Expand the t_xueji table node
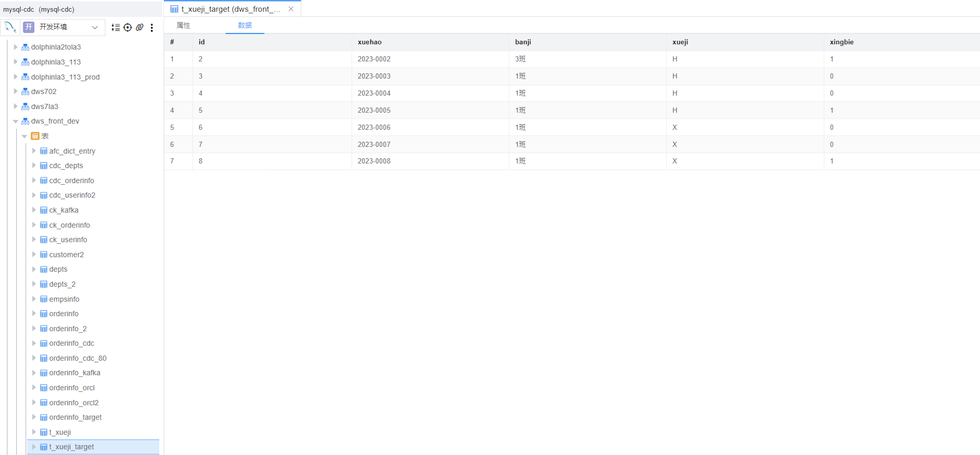The image size is (980, 455). click(34, 432)
